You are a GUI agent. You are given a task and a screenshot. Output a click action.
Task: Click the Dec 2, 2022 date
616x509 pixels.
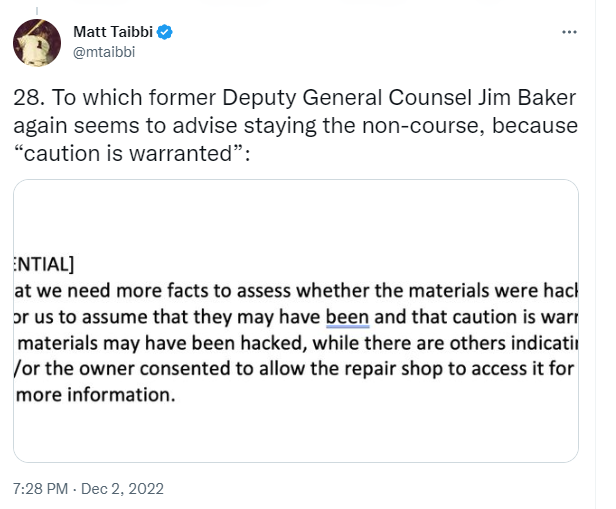122,489
